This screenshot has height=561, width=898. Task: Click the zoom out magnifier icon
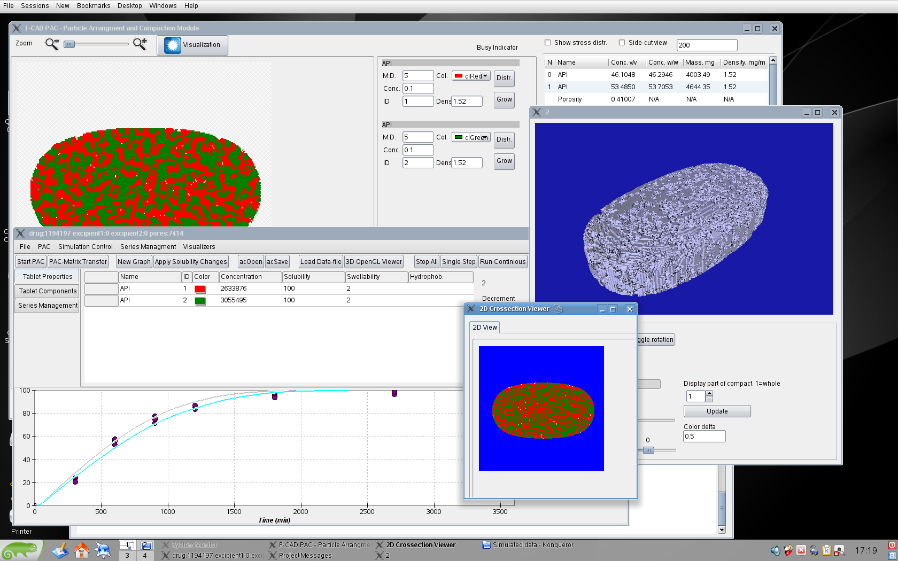[x=52, y=44]
